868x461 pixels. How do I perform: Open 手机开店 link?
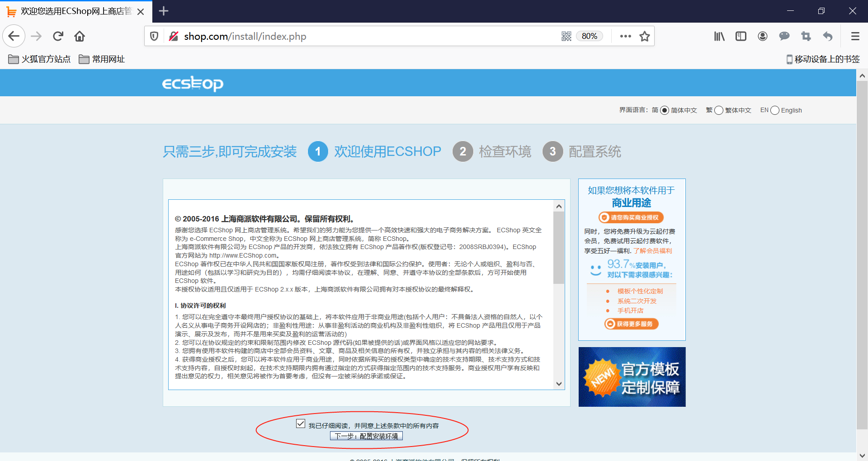pos(630,310)
